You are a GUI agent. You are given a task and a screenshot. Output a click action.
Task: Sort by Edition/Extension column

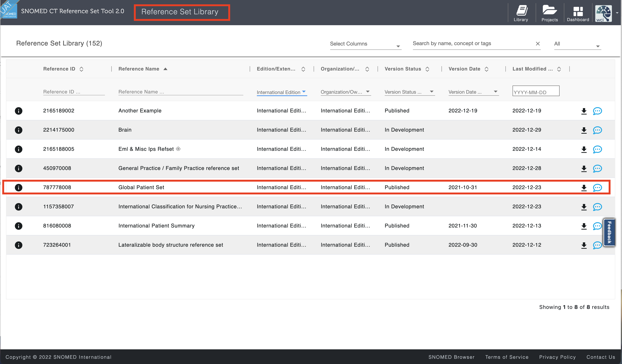[303, 69]
